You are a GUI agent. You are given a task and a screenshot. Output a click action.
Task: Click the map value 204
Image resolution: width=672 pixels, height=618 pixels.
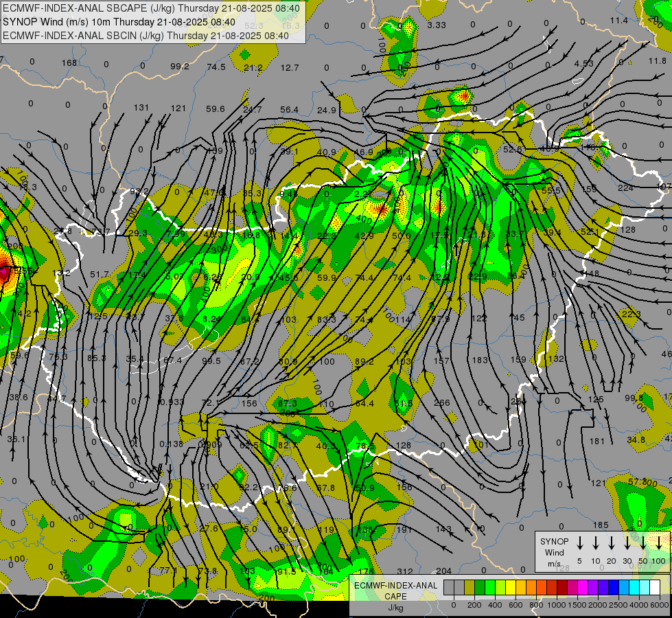(x=443, y=571)
